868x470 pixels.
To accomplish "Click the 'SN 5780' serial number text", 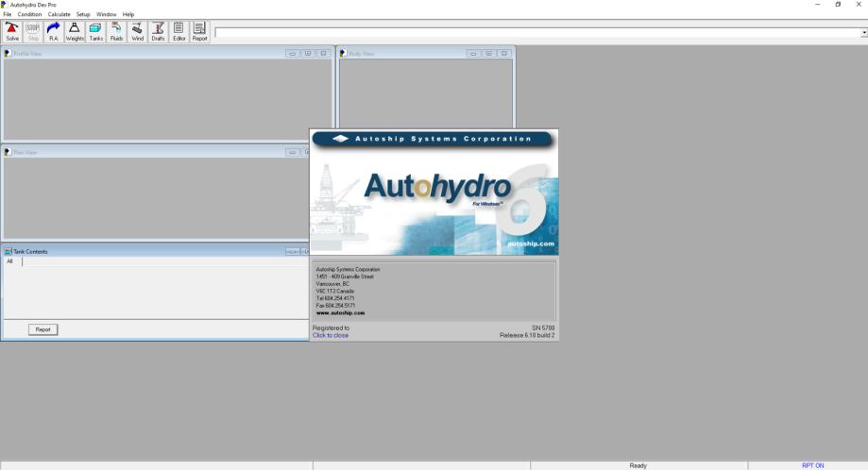I will [x=543, y=327].
